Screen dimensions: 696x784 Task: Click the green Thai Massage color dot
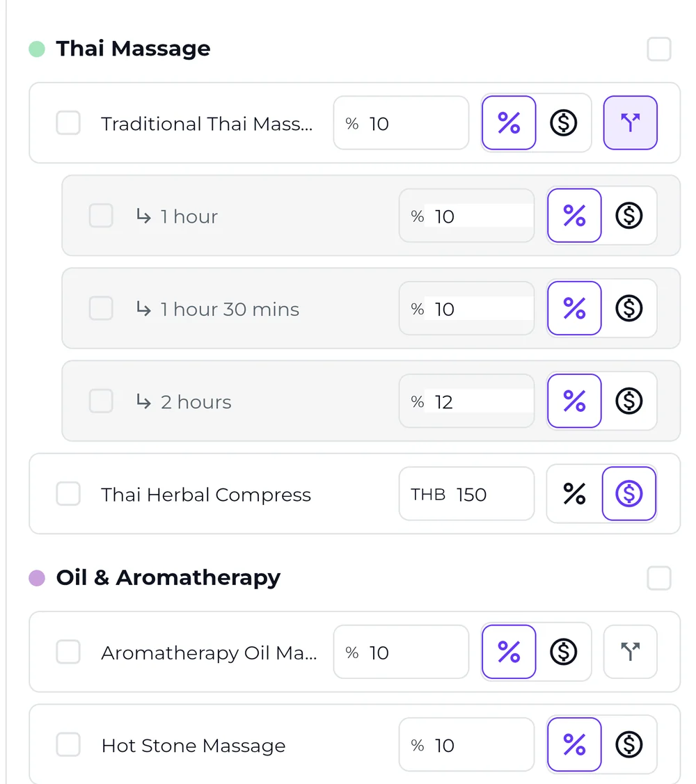click(37, 49)
